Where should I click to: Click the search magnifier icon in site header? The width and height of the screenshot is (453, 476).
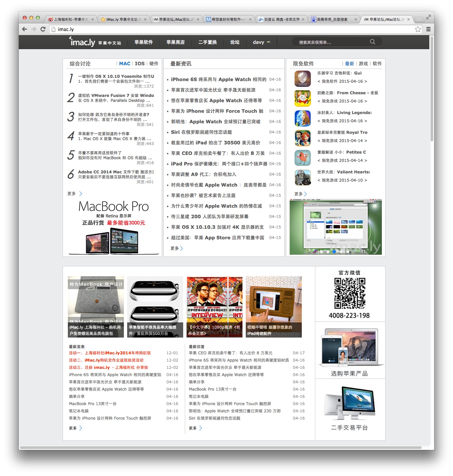373,42
